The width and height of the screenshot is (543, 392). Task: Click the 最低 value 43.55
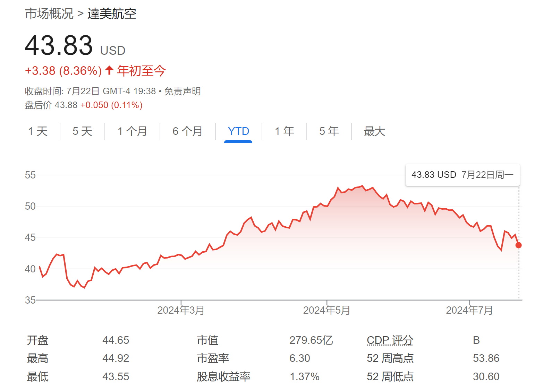click(x=116, y=376)
